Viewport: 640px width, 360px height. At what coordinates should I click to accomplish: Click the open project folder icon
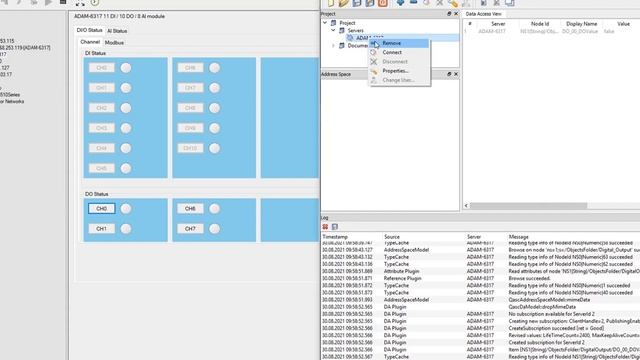click(344, 3)
